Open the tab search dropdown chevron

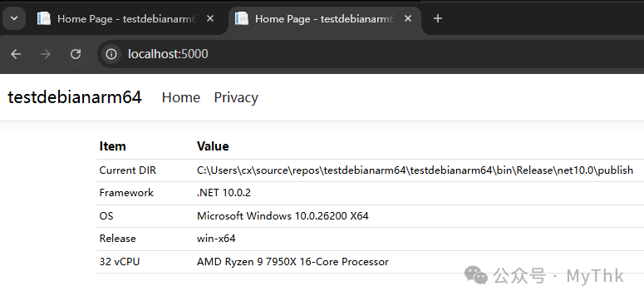pyautogui.click(x=14, y=18)
